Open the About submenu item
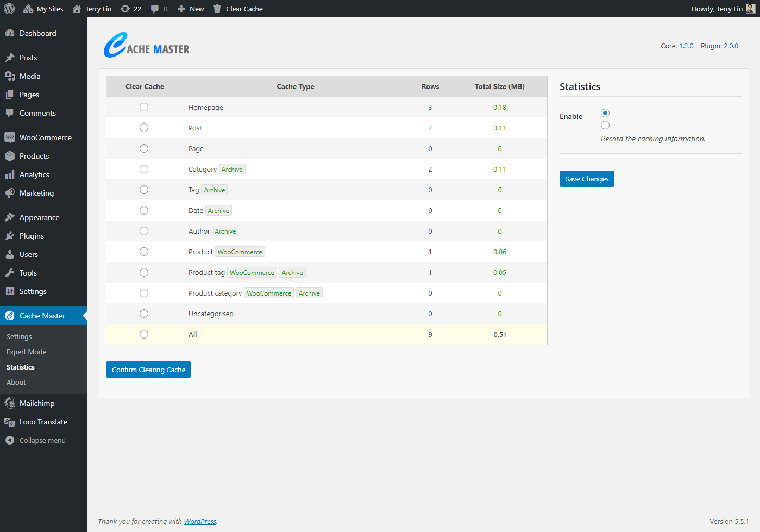This screenshot has height=532, width=760. (16, 383)
